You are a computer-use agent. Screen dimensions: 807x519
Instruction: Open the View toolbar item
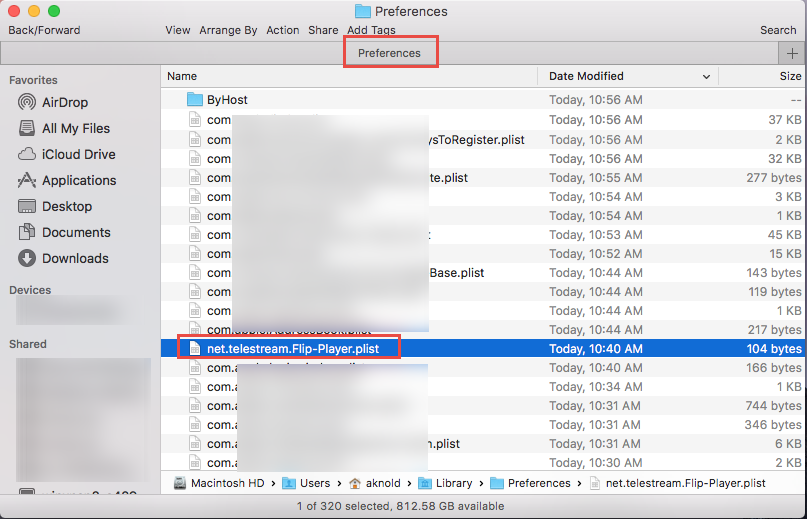(x=178, y=30)
